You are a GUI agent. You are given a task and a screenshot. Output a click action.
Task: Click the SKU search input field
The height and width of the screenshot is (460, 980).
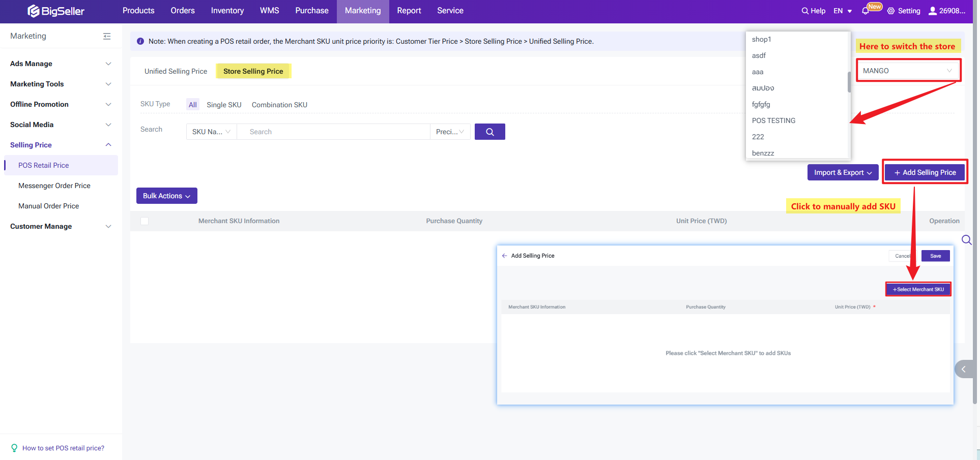tap(333, 132)
